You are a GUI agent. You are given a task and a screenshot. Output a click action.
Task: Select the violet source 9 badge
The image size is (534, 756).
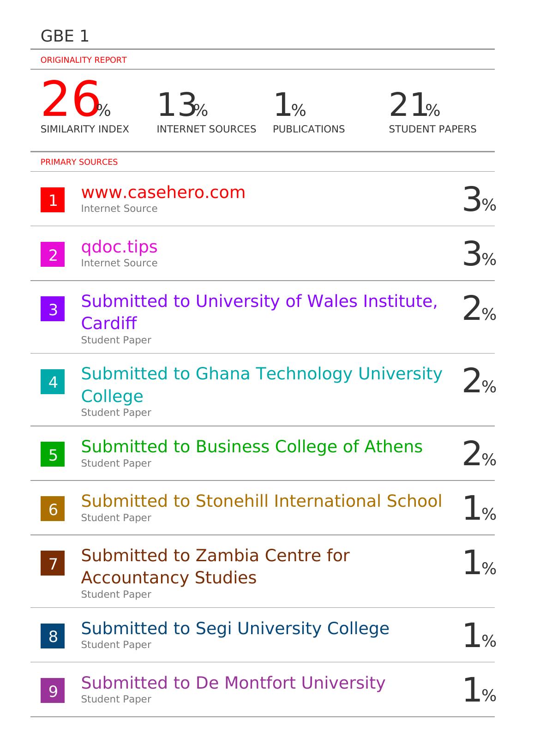pyautogui.click(x=53, y=690)
